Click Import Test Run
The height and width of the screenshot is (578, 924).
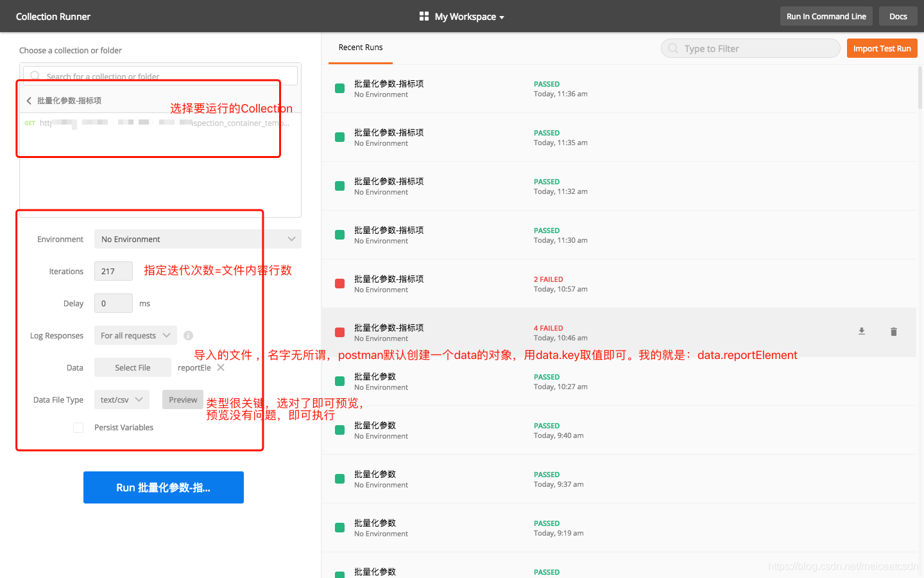tap(882, 48)
